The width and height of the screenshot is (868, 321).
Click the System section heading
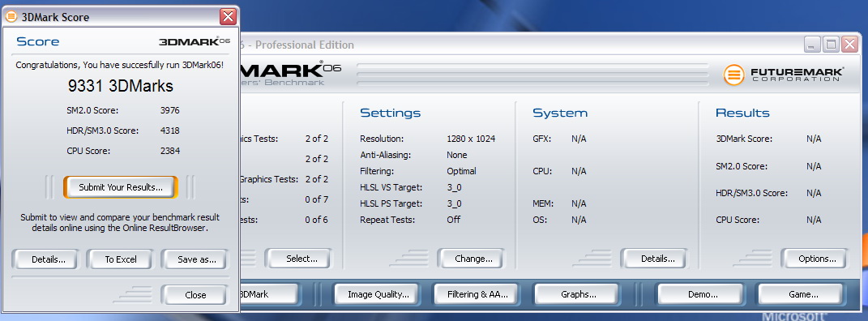[x=560, y=113]
